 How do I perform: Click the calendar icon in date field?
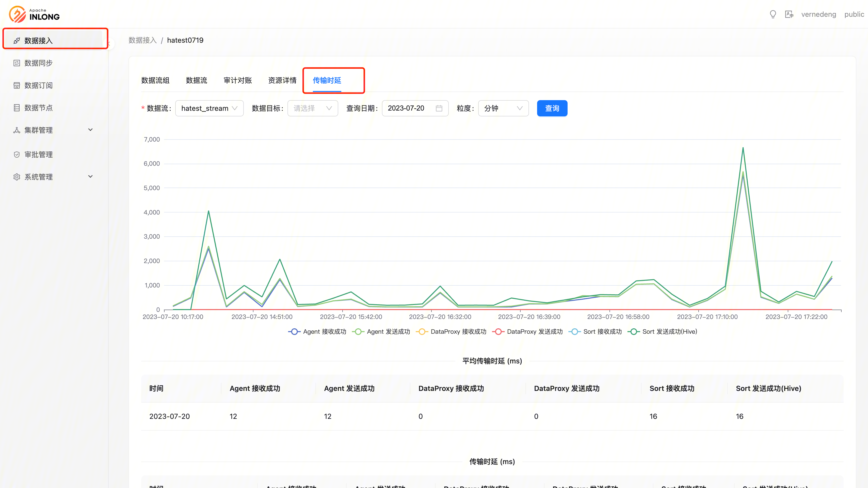click(x=439, y=108)
